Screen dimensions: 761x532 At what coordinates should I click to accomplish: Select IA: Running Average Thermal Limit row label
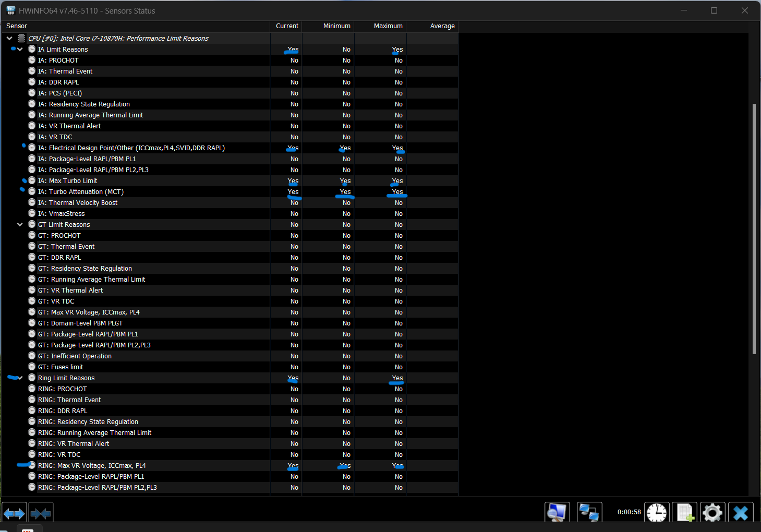click(90, 115)
